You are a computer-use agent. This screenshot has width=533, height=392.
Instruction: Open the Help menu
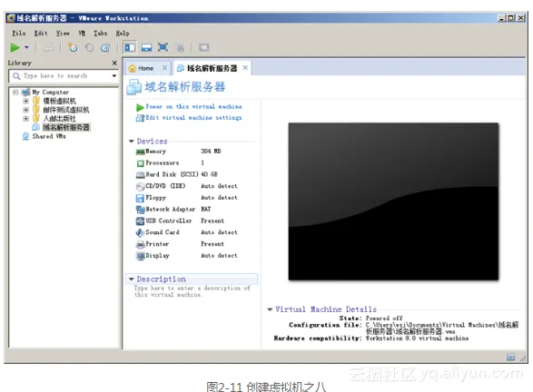click(x=123, y=34)
